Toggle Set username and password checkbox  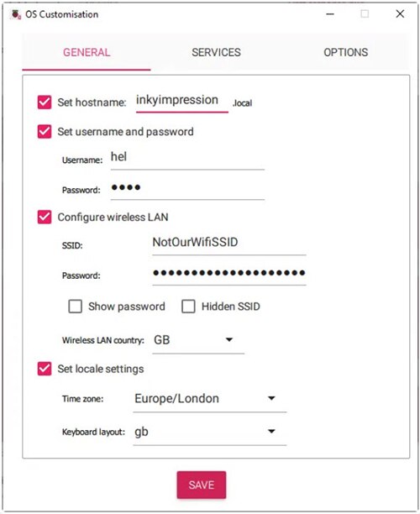45,132
